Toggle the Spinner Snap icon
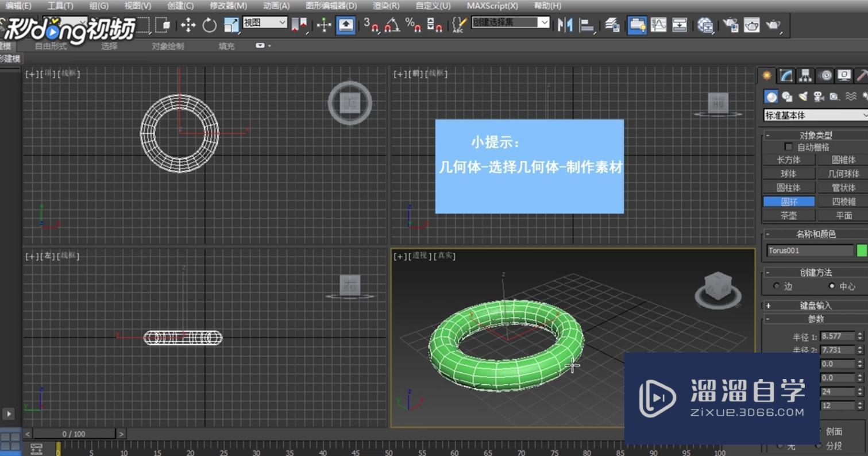The height and width of the screenshot is (456, 868). pos(435,25)
